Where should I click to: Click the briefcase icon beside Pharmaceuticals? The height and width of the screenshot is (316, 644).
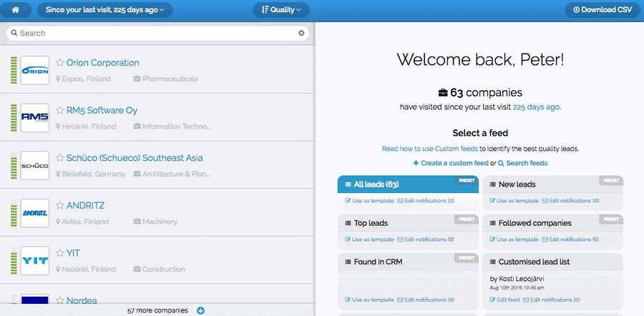[137, 79]
